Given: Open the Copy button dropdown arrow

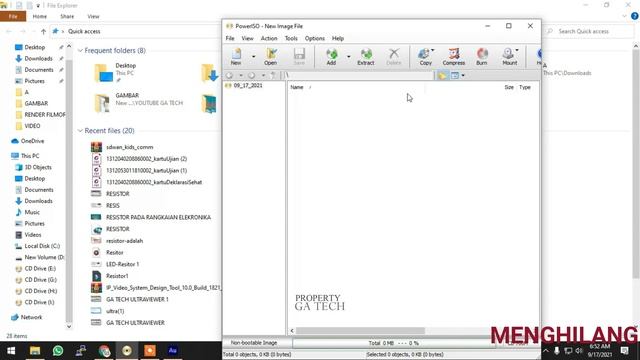Looking at the screenshot, I should tap(433, 51).
